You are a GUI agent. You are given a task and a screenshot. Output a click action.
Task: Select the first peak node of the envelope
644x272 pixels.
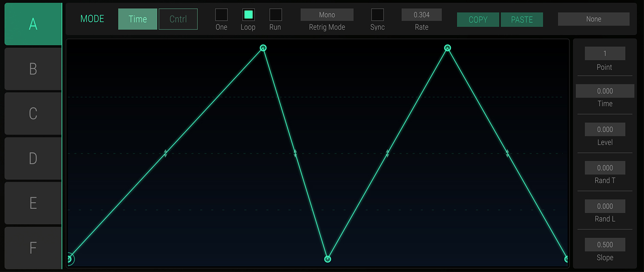tap(263, 48)
